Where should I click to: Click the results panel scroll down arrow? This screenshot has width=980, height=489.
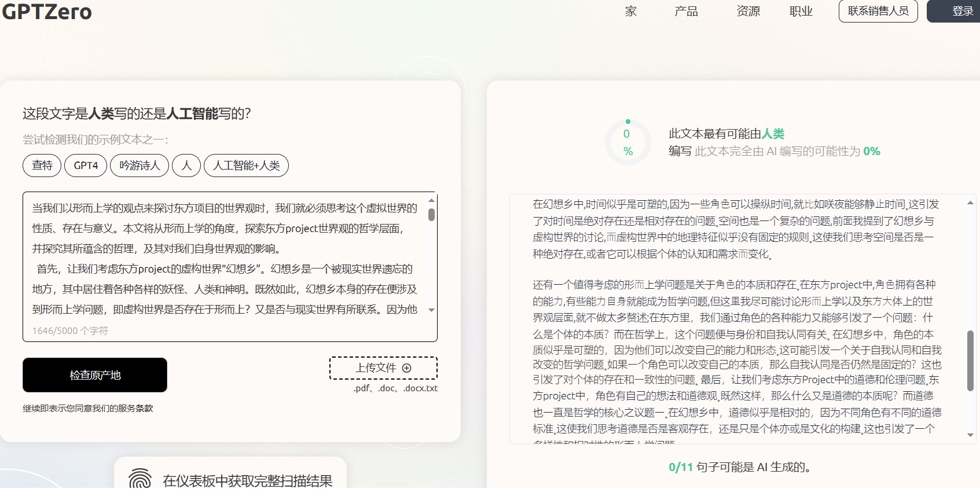970,435
